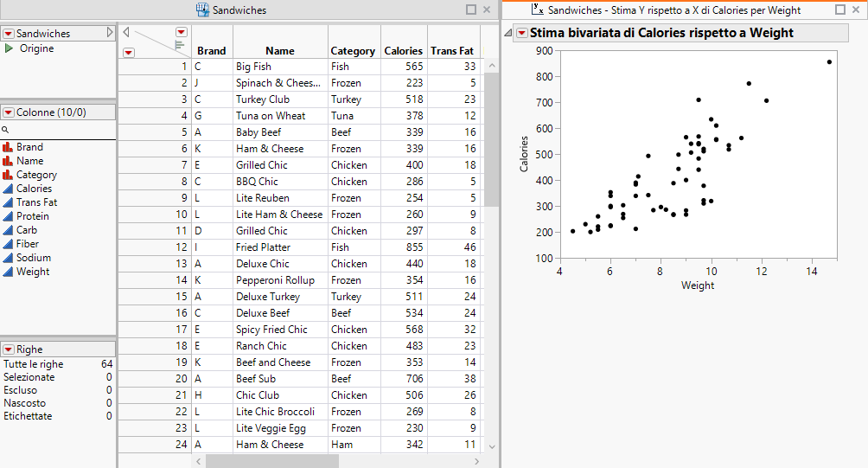Click the Carb continuous type icon
The image size is (868, 468).
pos(8,230)
